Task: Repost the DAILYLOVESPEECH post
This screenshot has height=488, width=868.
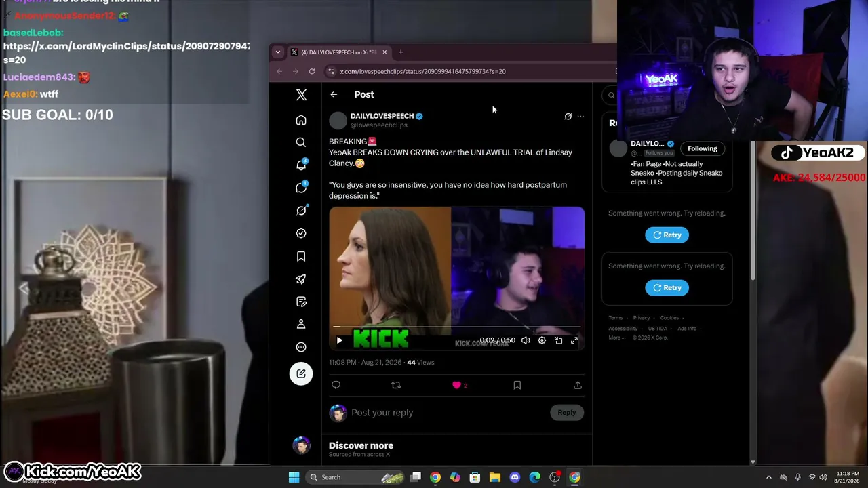Action: pos(396,385)
